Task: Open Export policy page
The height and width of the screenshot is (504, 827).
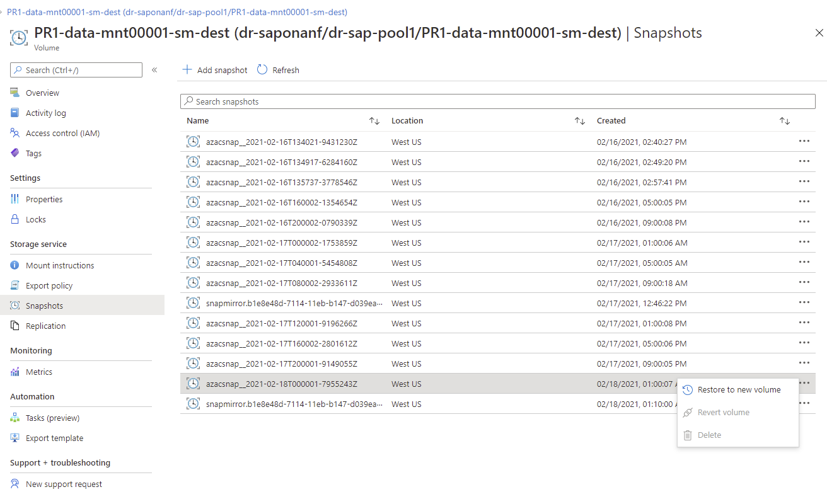Action: pyautogui.click(x=49, y=285)
